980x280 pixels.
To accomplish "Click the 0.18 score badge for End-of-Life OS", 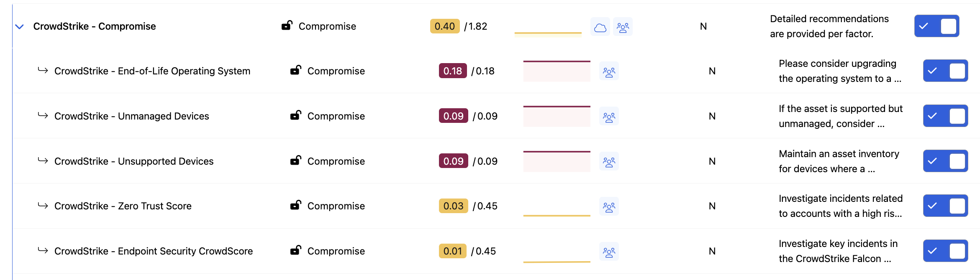I will [x=452, y=71].
